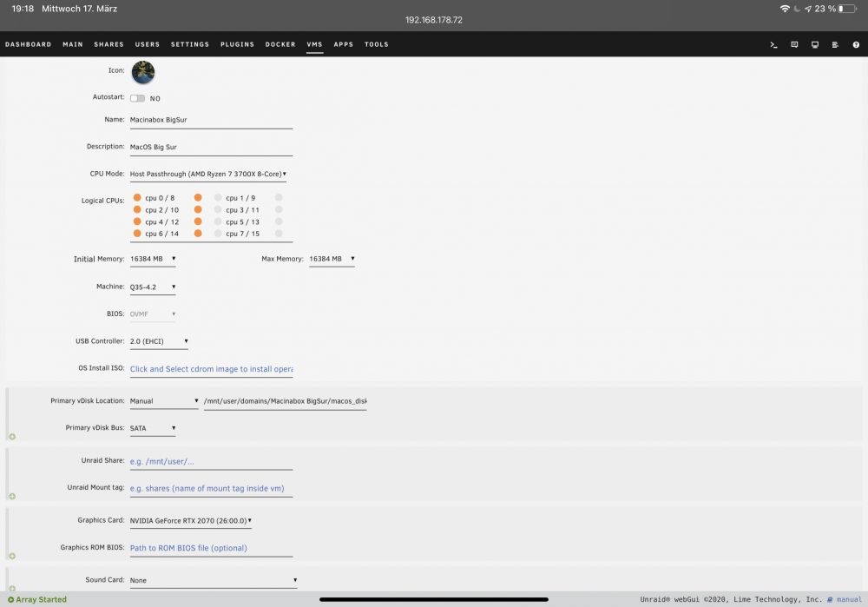Click the Name field Macinabox BigSur
This screenshot has width=868, height=607.
coord(211,120)
